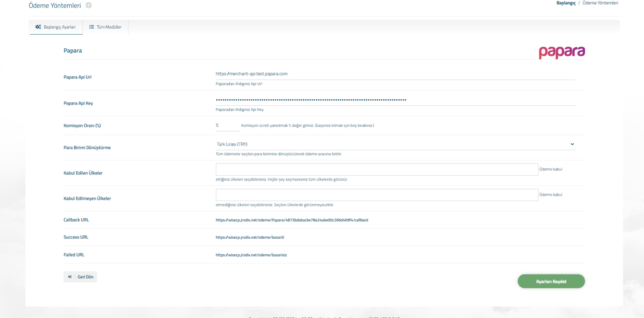Click the Papara logo
The image size is (644, 318).
(x=562, y=52)
